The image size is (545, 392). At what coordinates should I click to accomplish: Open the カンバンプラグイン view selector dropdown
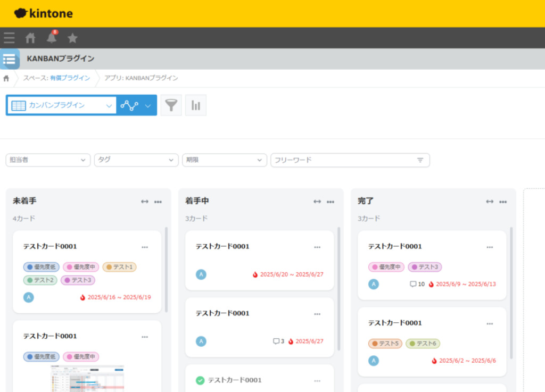pos(62,105)
